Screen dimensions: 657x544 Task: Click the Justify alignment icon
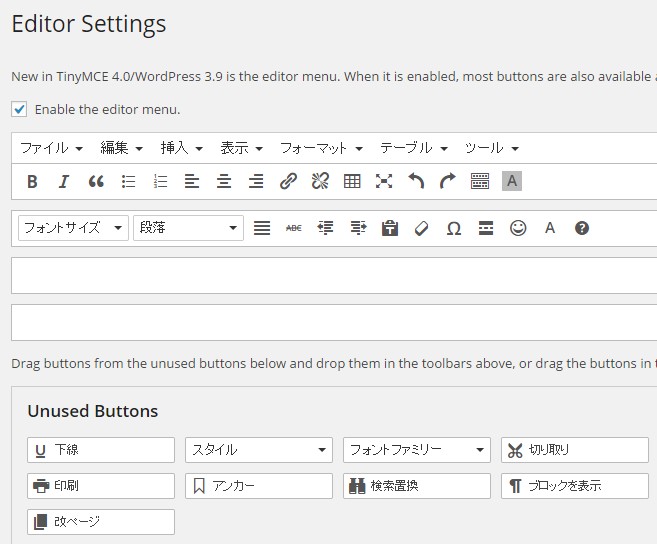(x=262, y=228)
